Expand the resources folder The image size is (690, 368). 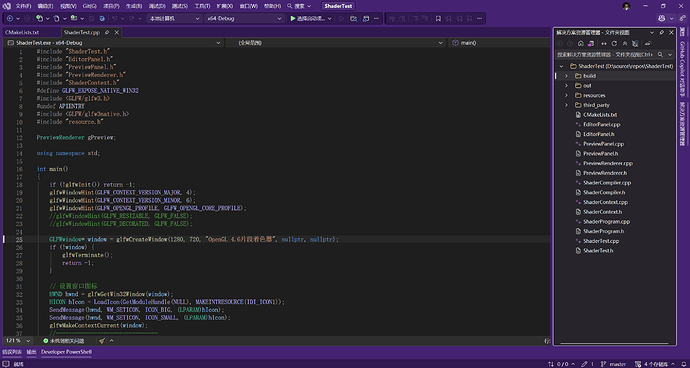click(x=566, y=95)
